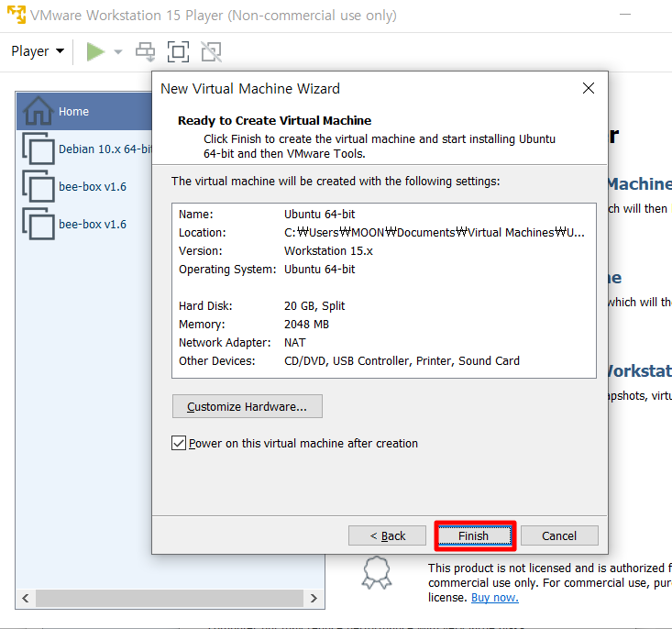
Task: Expand the power options dropdown arrow
Action: pyautogui.click(x=118, y=52)
